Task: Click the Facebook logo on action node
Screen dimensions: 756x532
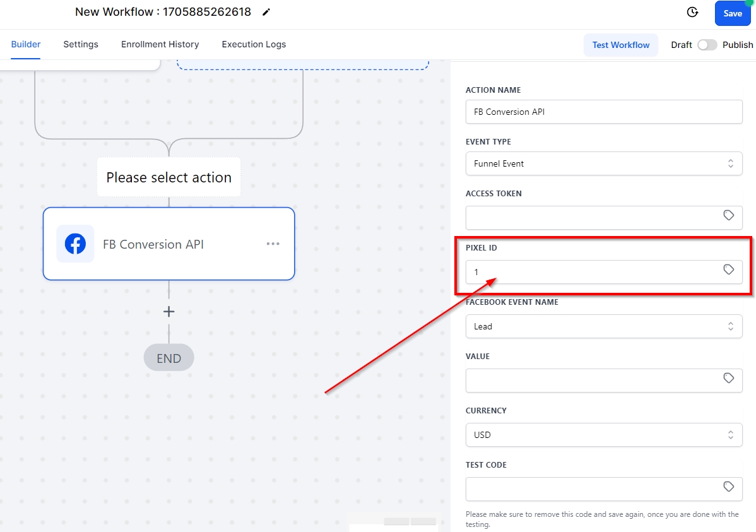Action: [75, 244]
